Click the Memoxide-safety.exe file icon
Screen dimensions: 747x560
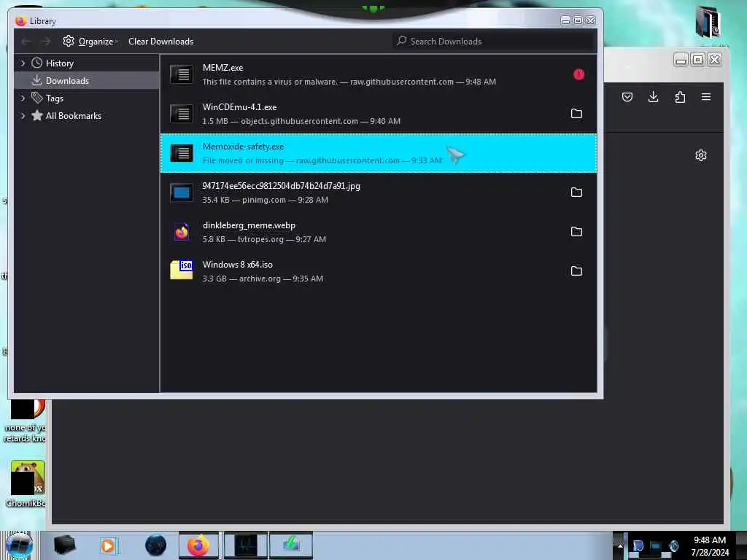point(182,153)
